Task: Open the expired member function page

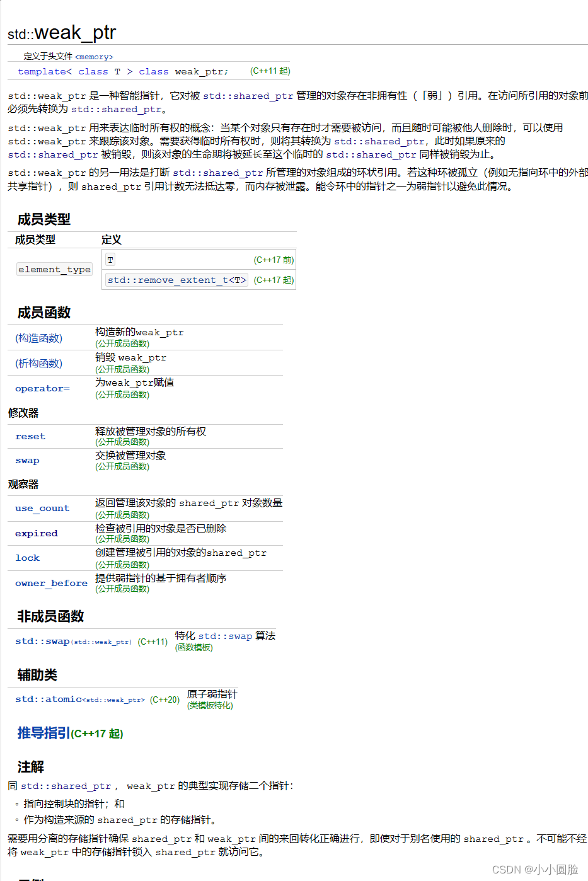Action: [36, 533]
